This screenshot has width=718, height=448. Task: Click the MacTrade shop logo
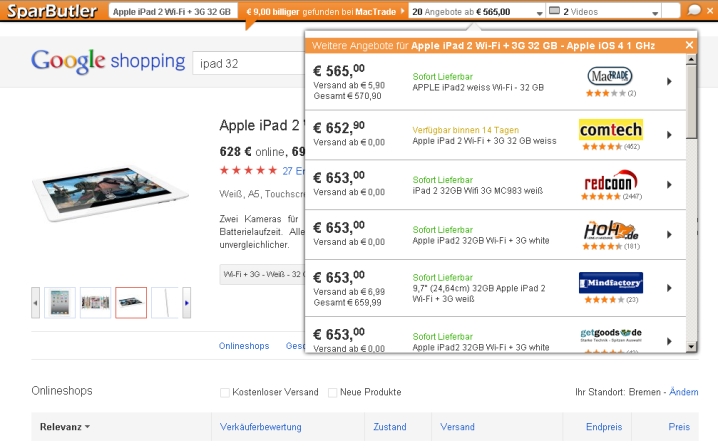click(610, 76)
